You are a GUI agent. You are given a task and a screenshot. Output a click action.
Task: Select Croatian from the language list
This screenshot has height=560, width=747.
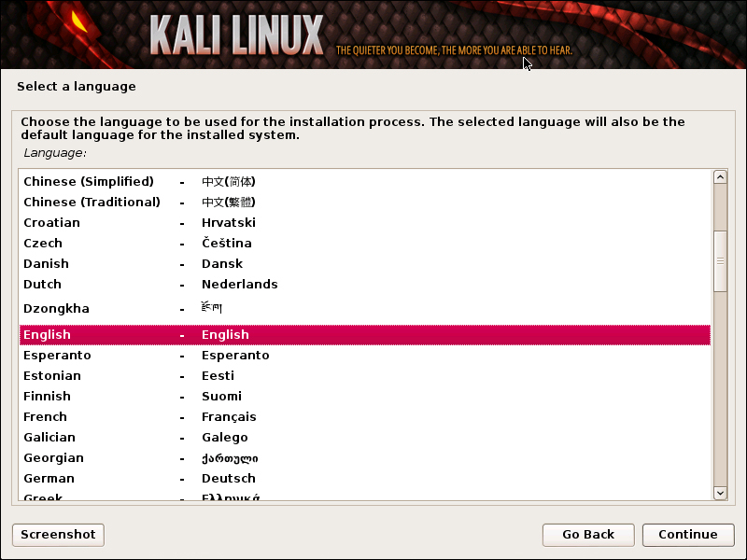365,222
